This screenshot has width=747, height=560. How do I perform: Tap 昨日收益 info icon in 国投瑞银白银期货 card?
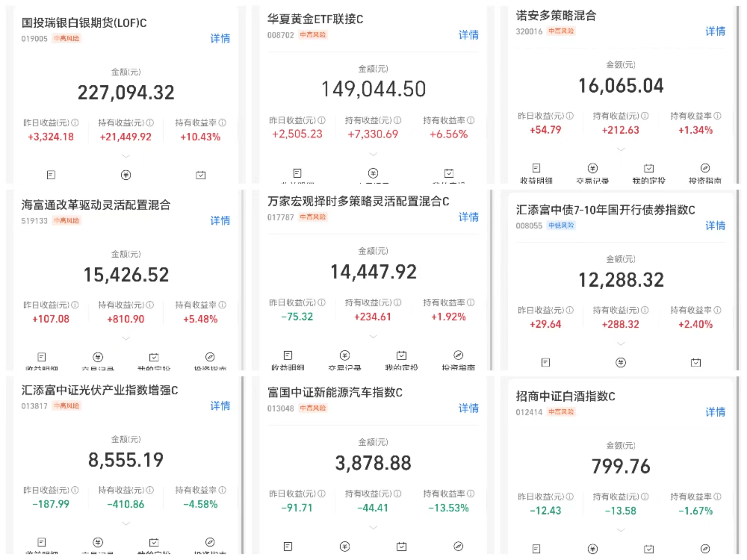(75, 123)
